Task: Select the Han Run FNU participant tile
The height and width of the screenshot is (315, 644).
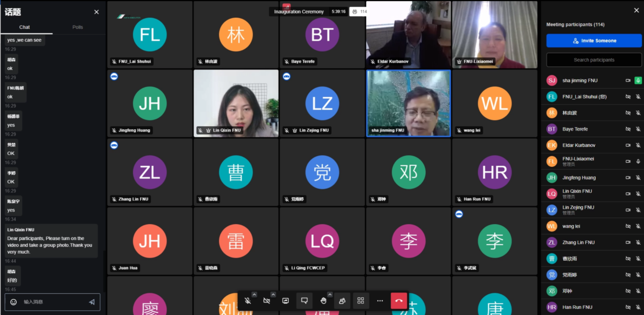Action: click(x=495, y=172)
